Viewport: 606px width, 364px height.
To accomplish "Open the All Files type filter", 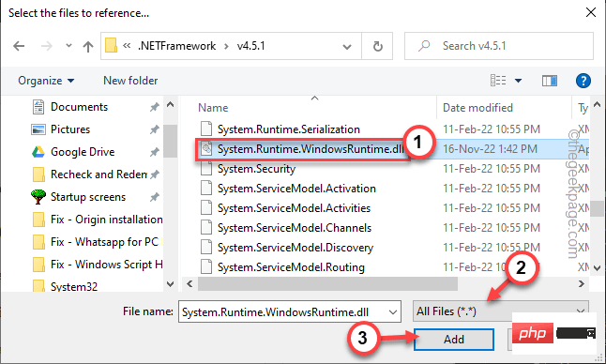I will [x=501, y=311].
